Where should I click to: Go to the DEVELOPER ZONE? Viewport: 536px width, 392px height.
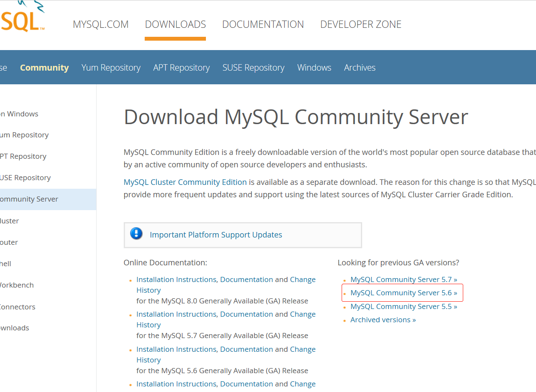tap(360, 24)
